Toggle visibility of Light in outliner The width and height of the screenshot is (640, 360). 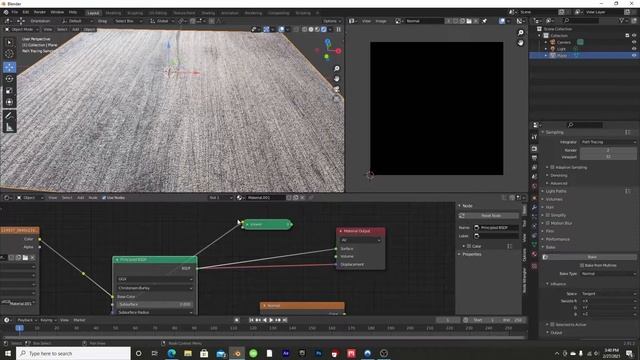click(634, 49)
